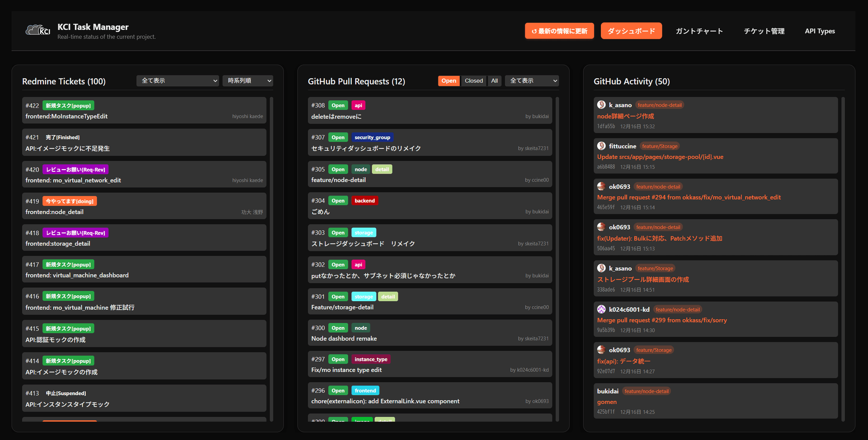868x440 pixels.
Task: Click the Redmine Tickets list scrollbar
Action: [271, 258]
